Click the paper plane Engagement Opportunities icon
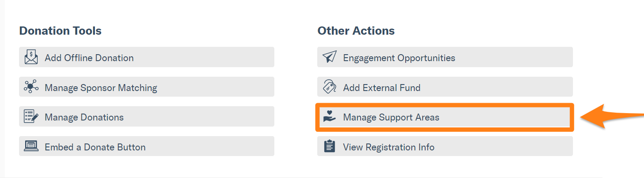 click(x=330, y=57)
